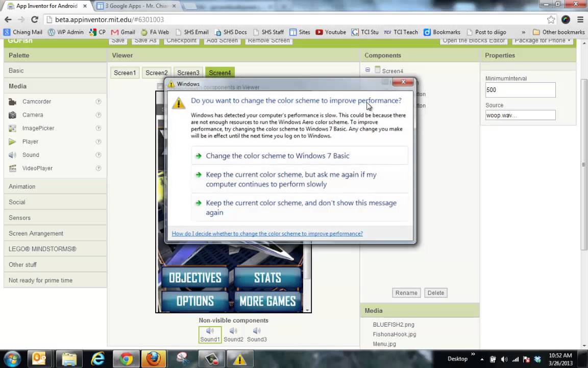Open help for Camera component
The width and height of the screenshot is (588, 368).
98,115
